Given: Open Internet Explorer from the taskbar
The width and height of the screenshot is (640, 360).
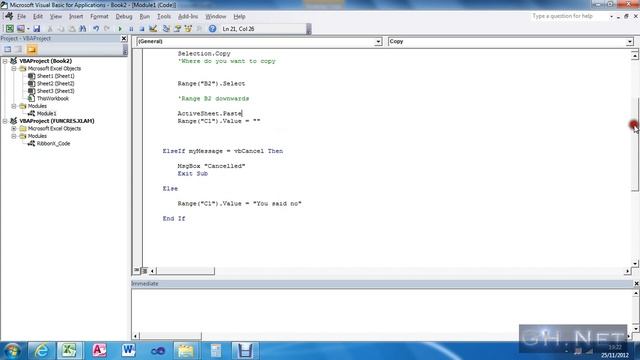Looking at the screenshot, I should pos(41,351).
